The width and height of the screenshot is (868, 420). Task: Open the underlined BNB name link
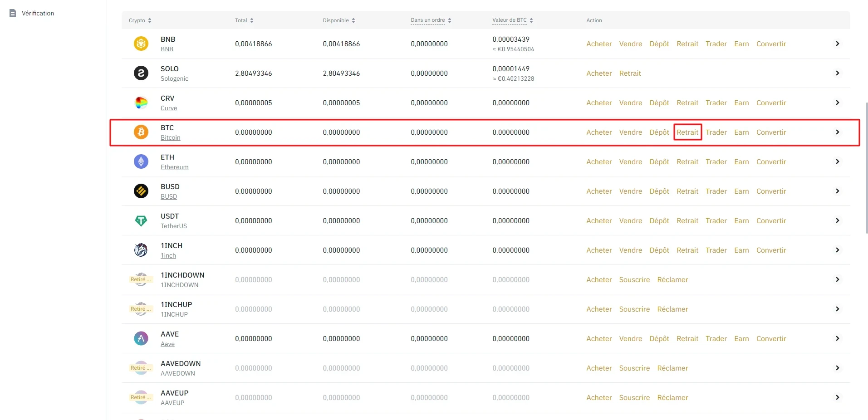[167, 49]
